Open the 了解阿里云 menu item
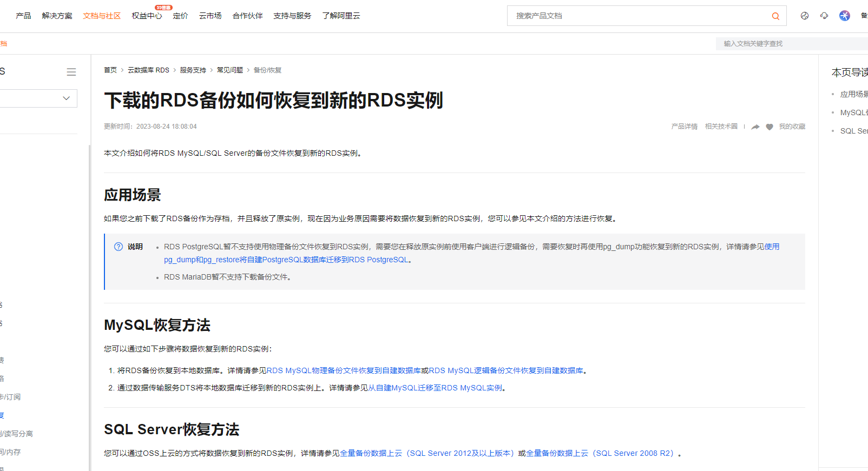 pyautogui.click(x=341, y=16)
